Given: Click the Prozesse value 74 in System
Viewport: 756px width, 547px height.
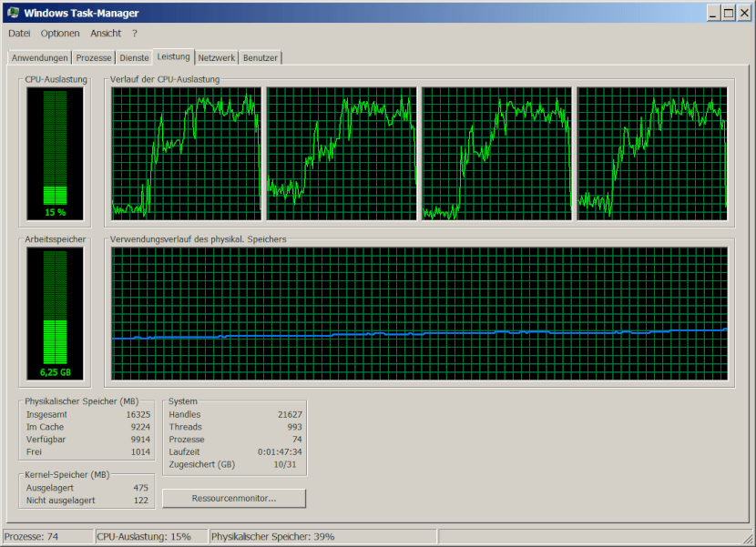Looking at the screenshot, I should [297, 440].
